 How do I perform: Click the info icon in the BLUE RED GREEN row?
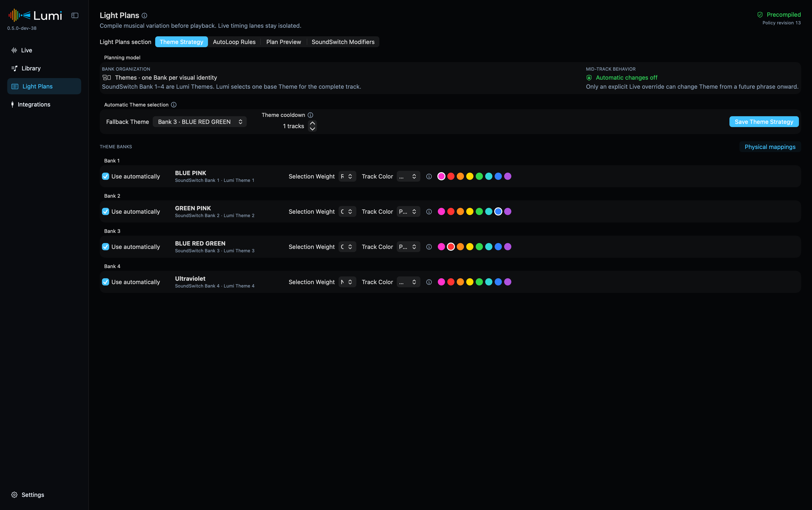[x=429, y=247]
